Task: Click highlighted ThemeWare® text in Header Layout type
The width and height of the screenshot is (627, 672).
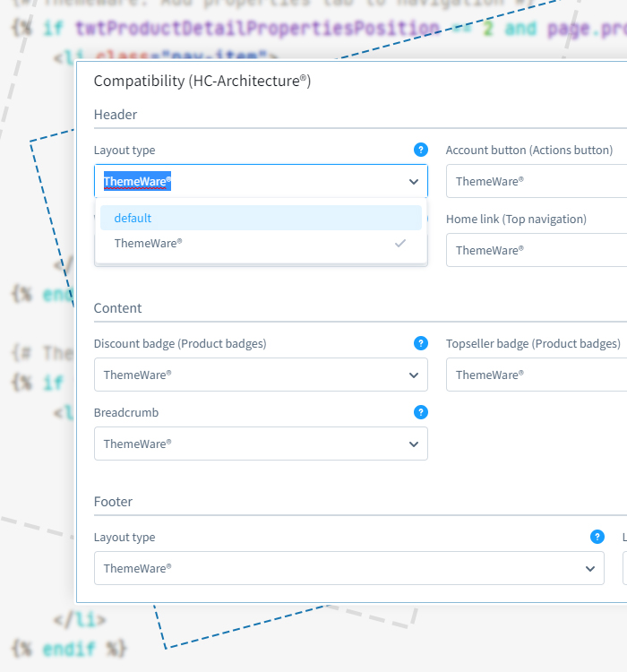Action: point(137,181)
